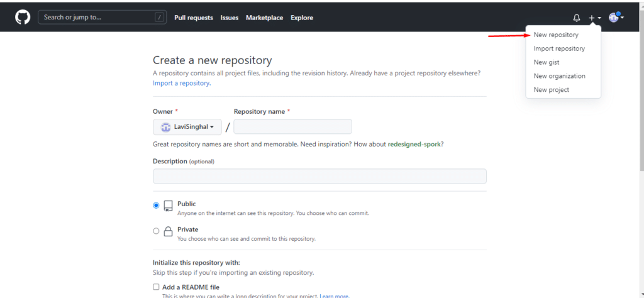Image resolution: width=644 pixels, height=298 pixels.
Task: Expand the LaviSinghal owner dropdown
Action: [187, 127]
